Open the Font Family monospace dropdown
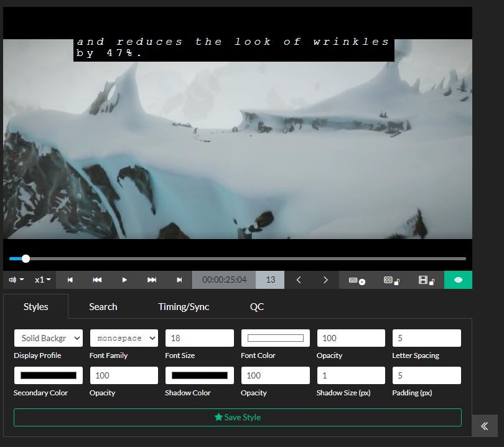The width and height of the screenshot is (504, 447). (x=123, y=338)
